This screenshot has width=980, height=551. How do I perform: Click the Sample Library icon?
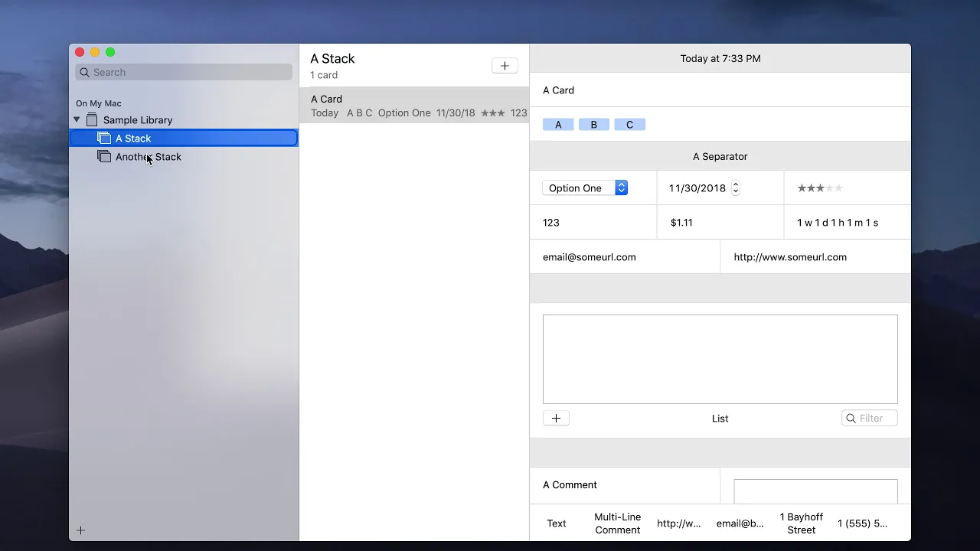(x=92, y=120)
